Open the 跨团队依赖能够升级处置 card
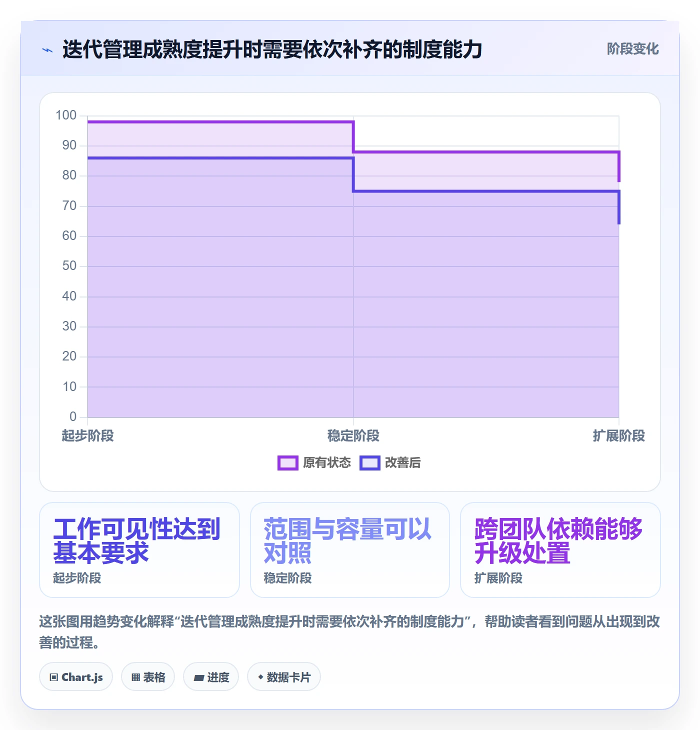This screenshot has height=730, width=700. click(x=560, y=550)
